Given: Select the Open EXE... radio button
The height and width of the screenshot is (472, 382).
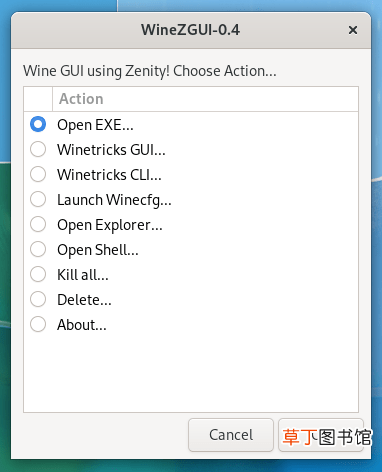Looking at the screenshot, I should (x=38, y=124).
